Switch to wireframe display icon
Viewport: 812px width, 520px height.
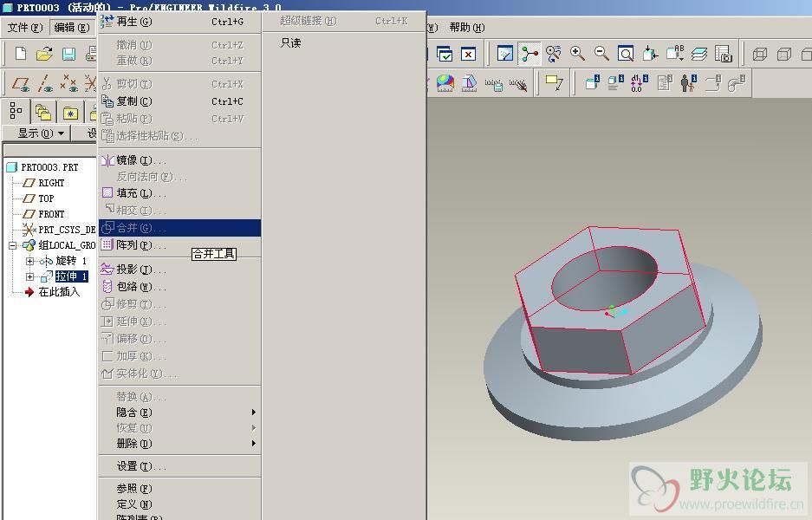pos(760,54)
